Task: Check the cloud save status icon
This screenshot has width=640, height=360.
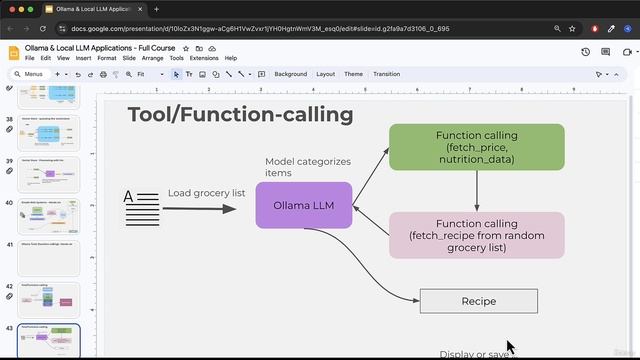Action: 212,49
